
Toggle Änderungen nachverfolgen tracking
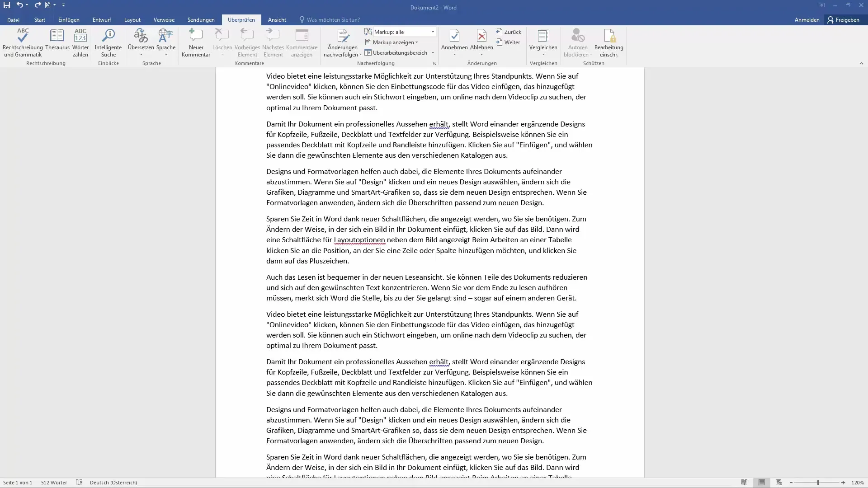pos(343,36)
